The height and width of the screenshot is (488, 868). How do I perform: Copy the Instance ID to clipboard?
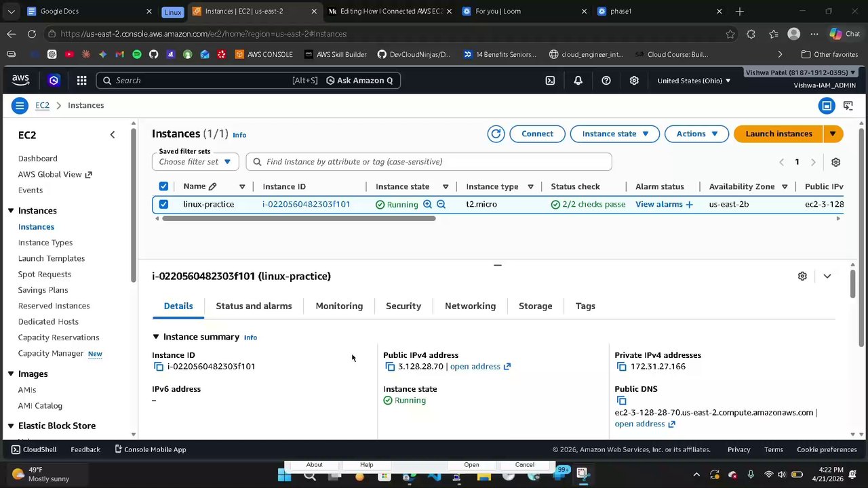159,367
